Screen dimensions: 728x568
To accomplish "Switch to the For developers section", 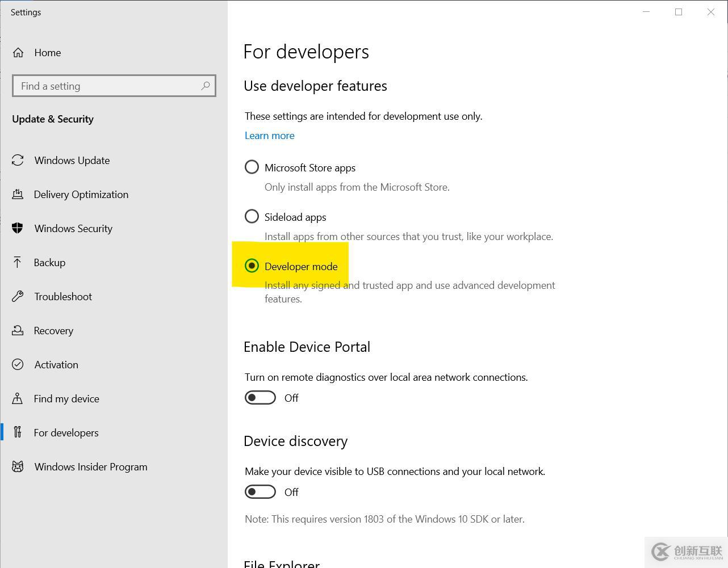I will [66, 432].
